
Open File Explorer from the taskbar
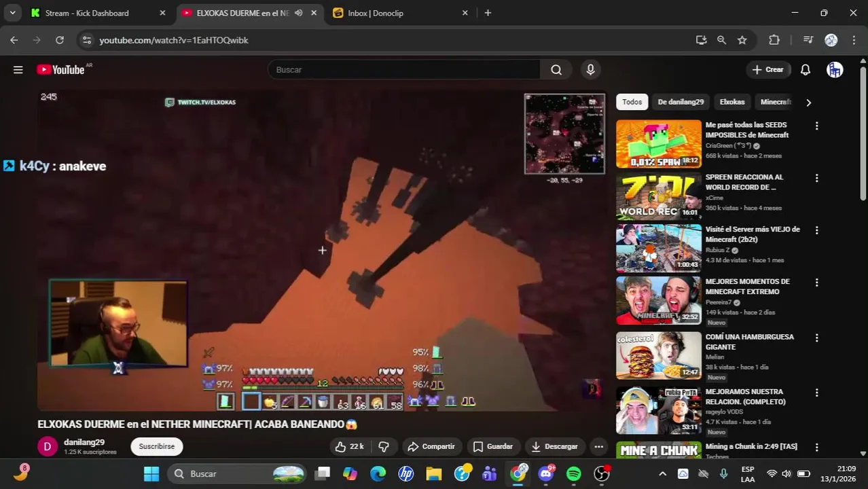click(x=434, y=473)
